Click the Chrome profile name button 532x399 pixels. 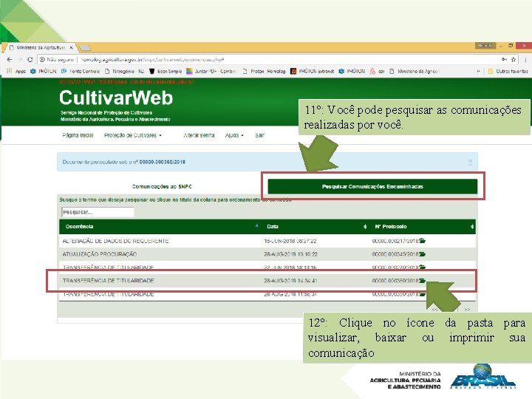[x=485, y=46]
